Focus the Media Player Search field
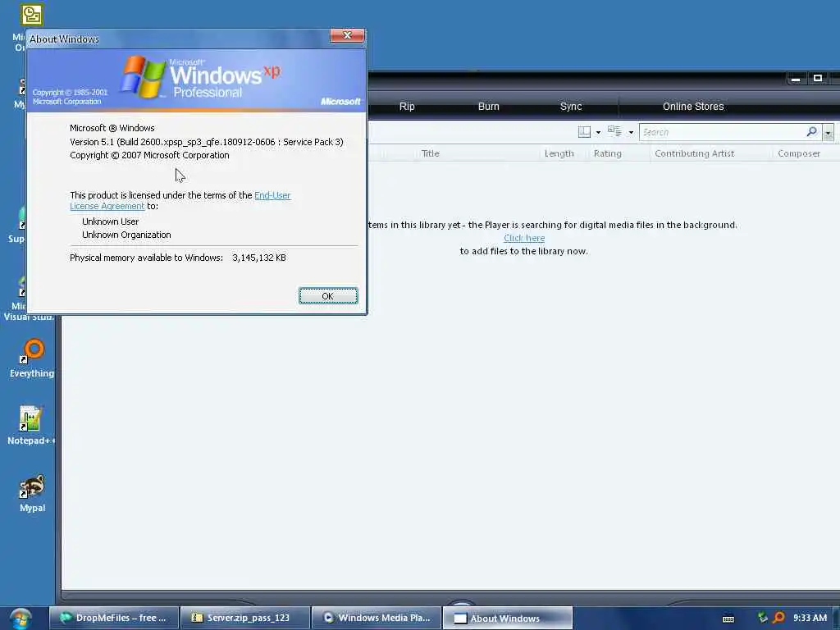The image size is (840, 630). click(x=722, y=132)
